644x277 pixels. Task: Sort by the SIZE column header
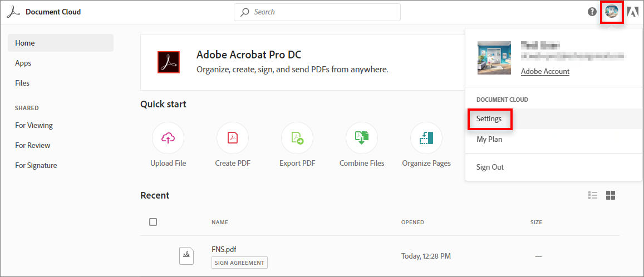[536, 222]
